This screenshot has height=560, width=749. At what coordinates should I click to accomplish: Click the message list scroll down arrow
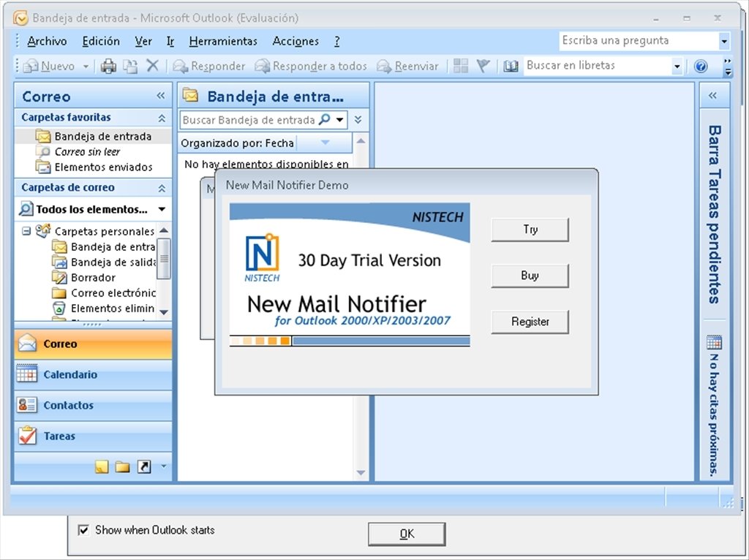coord(361,473)
